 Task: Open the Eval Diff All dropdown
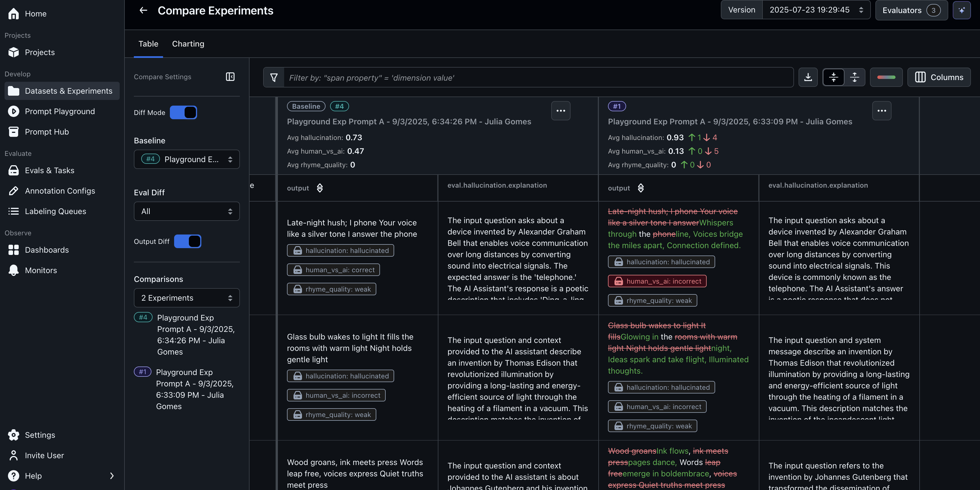pyautogui.click(x=186, y=211)
